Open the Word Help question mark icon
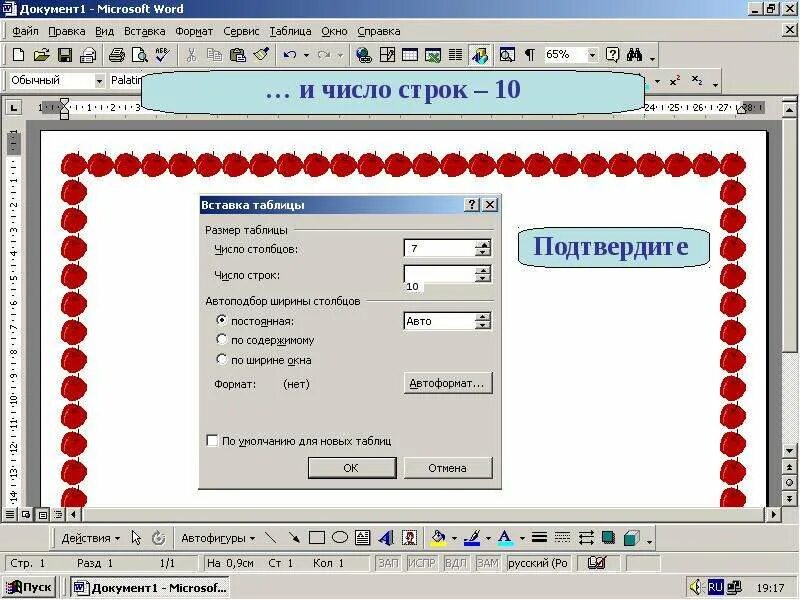This screenshot has width=800, height=600. pyautogui.click(x=612, y=55)
